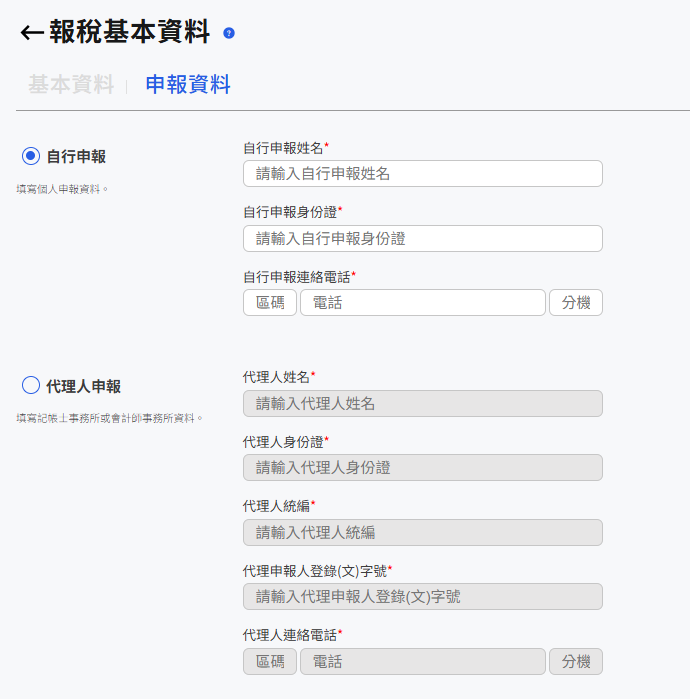Image resolution: width=690 pixels, height=699 pixels.
Task: Click the 代理人姓名 input field
Action: 422,404
